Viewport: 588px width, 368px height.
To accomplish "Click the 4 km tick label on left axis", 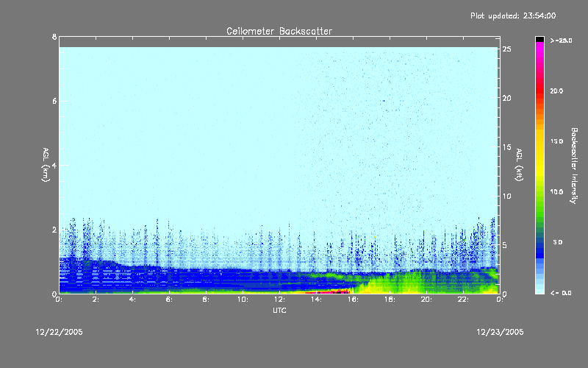I will (54, 165).
